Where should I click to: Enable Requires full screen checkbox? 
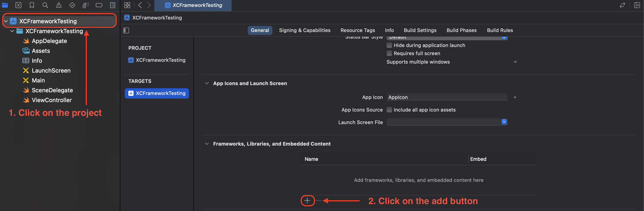click(389, 53)
